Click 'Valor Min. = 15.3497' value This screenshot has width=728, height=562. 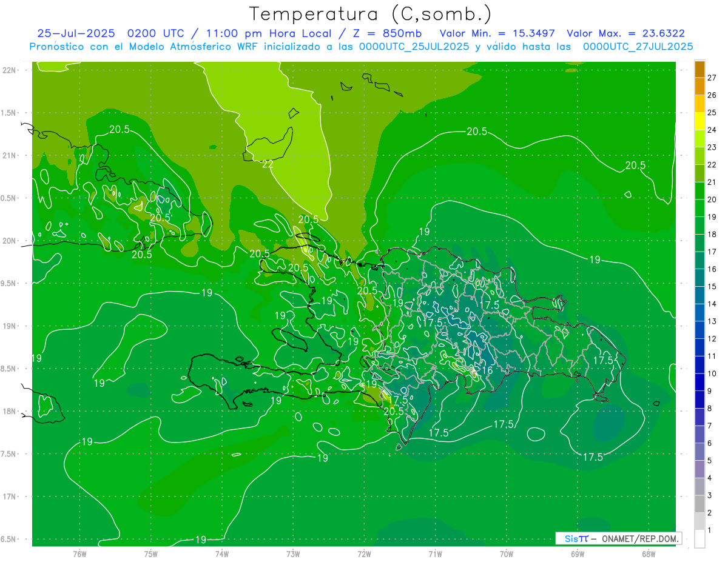(x=497, y=33)
